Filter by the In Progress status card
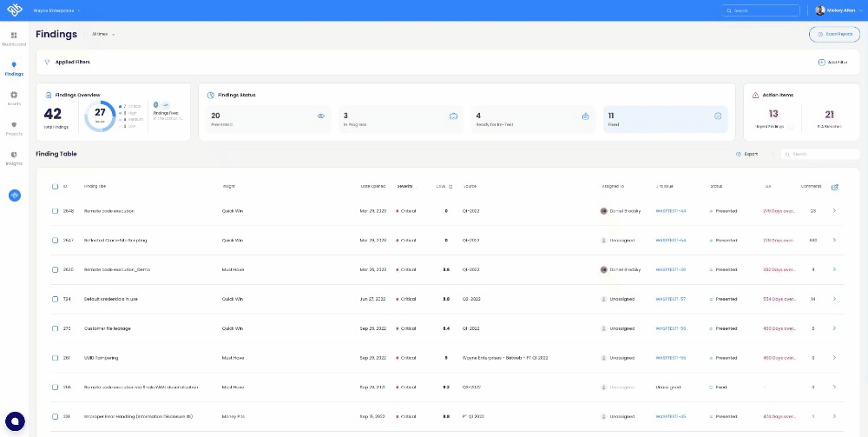868x437 pixels. point(401,119)
